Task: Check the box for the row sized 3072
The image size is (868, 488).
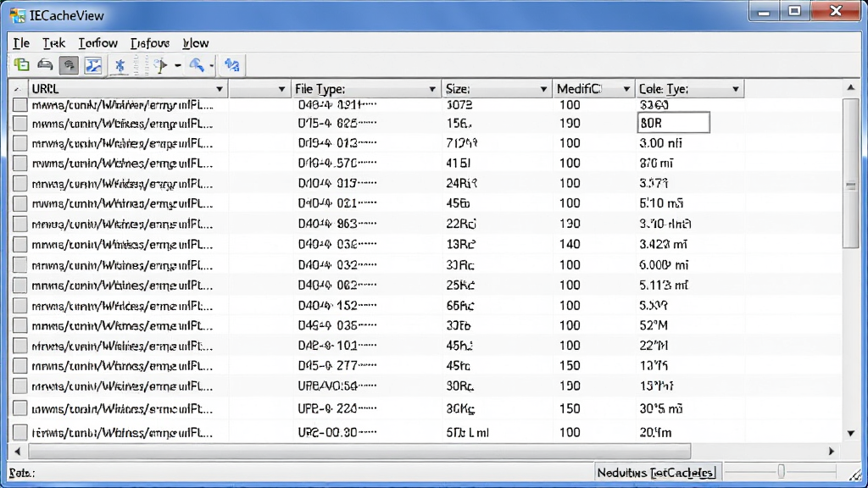Action: coord(20,104)
